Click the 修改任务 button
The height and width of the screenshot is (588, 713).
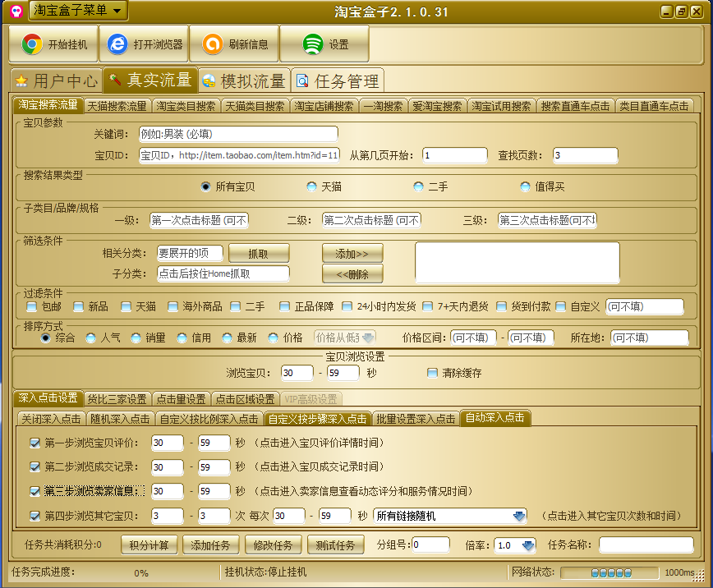pos(273,545)
